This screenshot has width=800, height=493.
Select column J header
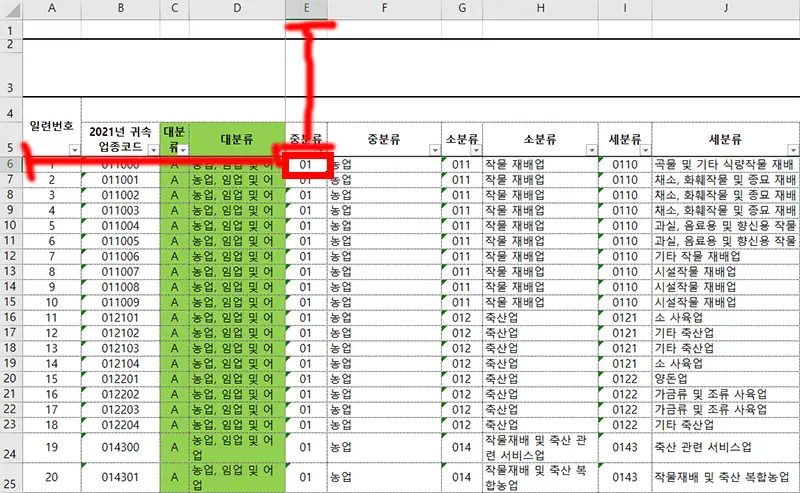[x=726, y=9]
